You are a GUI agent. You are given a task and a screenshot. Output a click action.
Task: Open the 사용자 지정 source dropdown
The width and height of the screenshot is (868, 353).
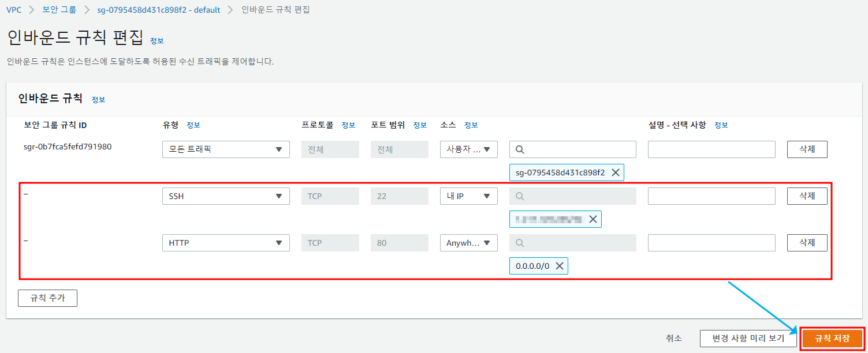click(x=468, y=149)
